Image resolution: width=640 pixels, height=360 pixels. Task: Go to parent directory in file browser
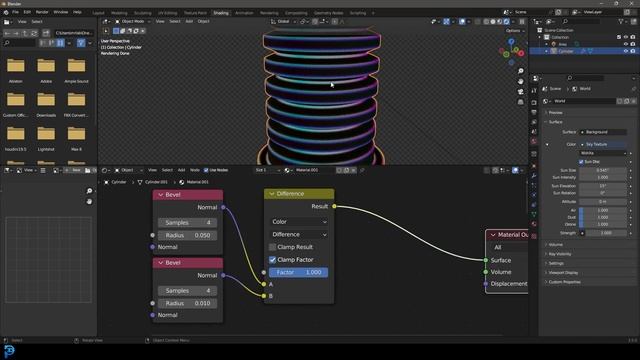point(25,33)
